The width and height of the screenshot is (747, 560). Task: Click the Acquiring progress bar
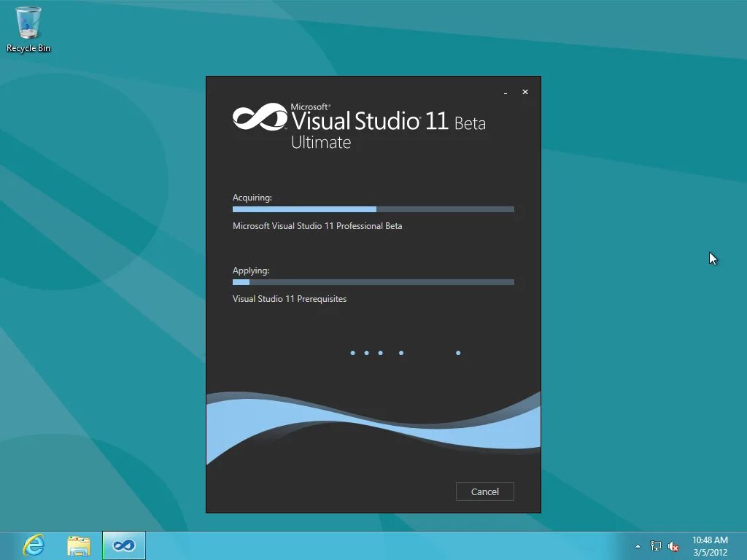[373, 209]
